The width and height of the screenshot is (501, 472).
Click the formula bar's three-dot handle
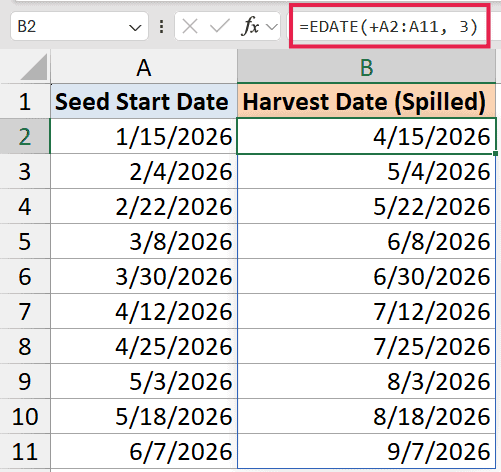click(162, 27)
